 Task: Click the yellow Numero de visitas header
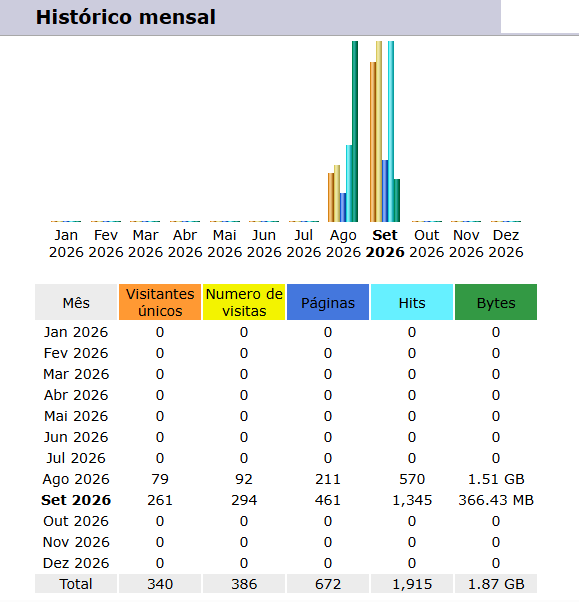[x=244, y=302]
